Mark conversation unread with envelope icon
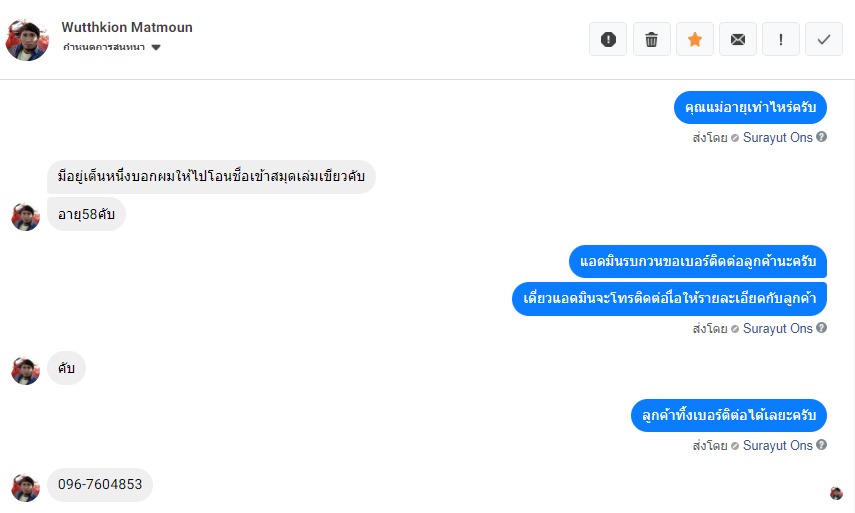The width and height of the screenshot is (855, 513). click(737, 39)
